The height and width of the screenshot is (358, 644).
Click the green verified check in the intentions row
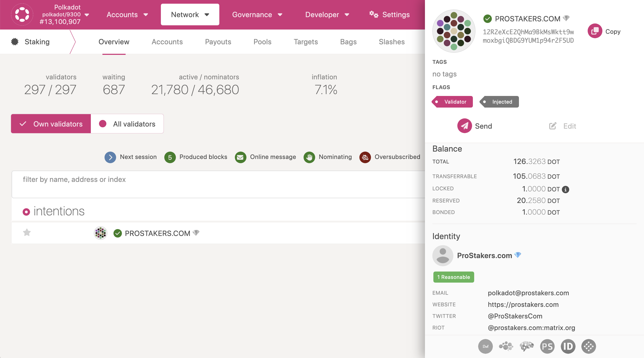(117, 233)
